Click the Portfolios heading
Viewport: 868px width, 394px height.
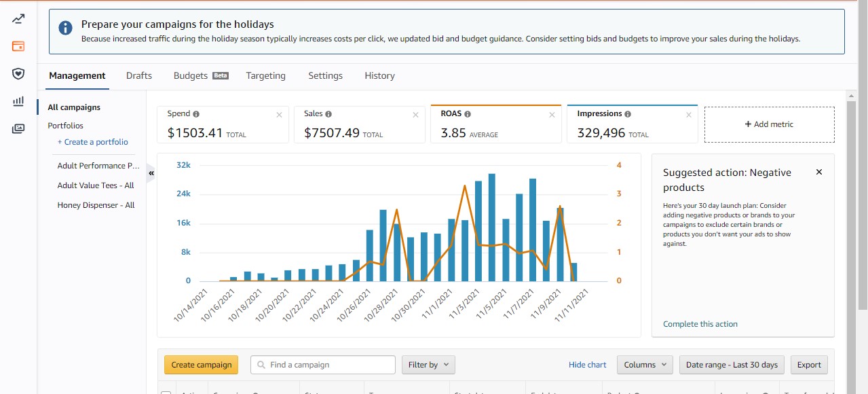pos(66,126)
